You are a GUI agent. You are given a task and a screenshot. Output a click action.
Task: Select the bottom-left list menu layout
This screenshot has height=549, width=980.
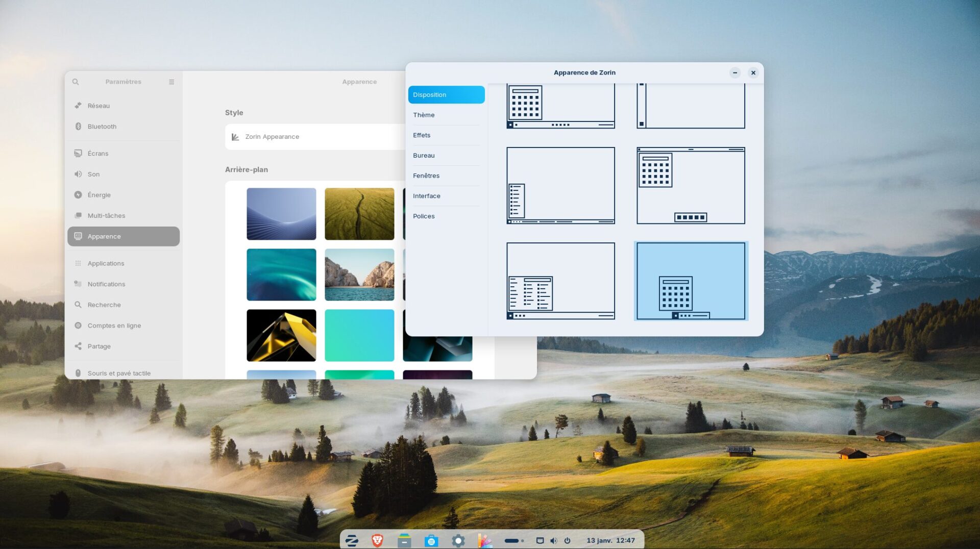[560, 186]
